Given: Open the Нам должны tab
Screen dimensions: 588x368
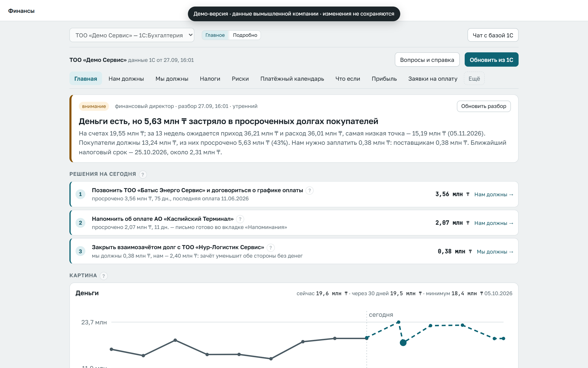Looking at the screenshot, I should [x=126, y=79].
